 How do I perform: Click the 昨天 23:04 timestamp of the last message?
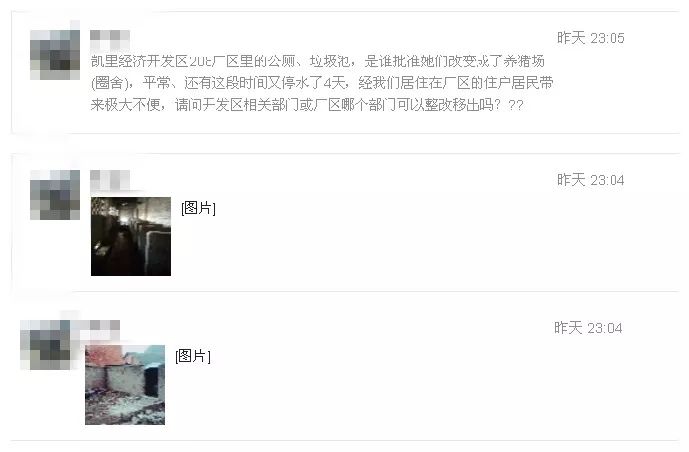pyautogui.click(x=588, y=328)
